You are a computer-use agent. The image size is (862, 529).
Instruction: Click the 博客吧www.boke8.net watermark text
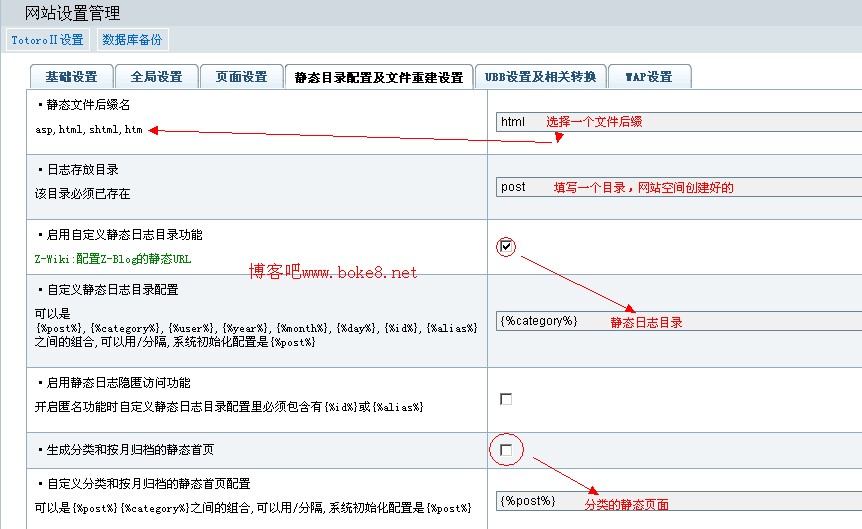332,272
